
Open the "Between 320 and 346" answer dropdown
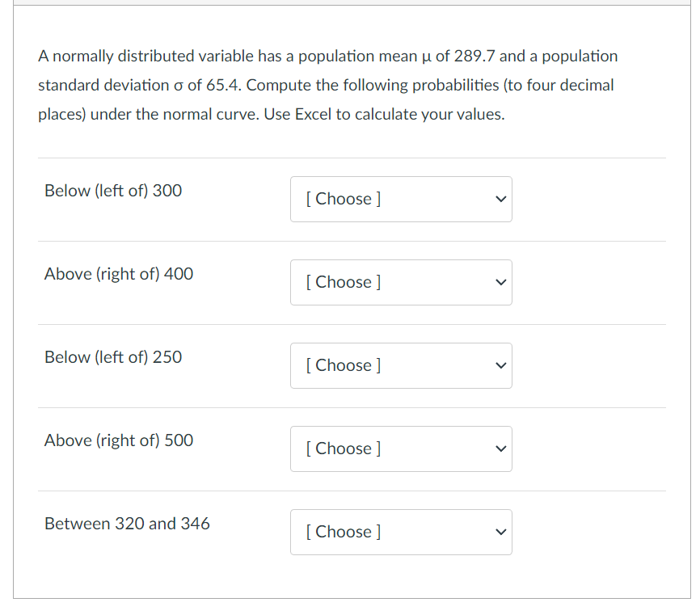click(x=401, y=532)
